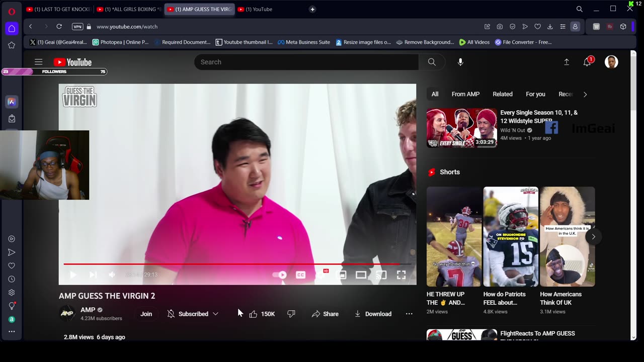The image size is (644, 362).
Task: Dislike the video with thumbs down
Action: click(291, 314)
